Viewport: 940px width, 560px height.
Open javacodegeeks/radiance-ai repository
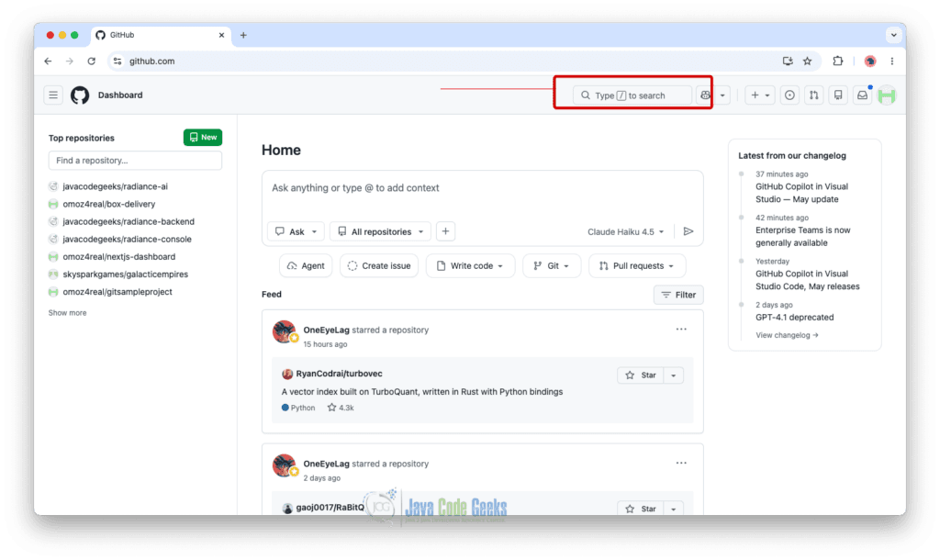(x=115, y=186)
